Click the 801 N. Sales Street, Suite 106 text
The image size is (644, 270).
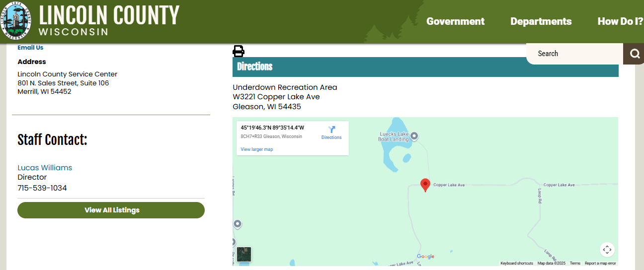coord(63,83)
